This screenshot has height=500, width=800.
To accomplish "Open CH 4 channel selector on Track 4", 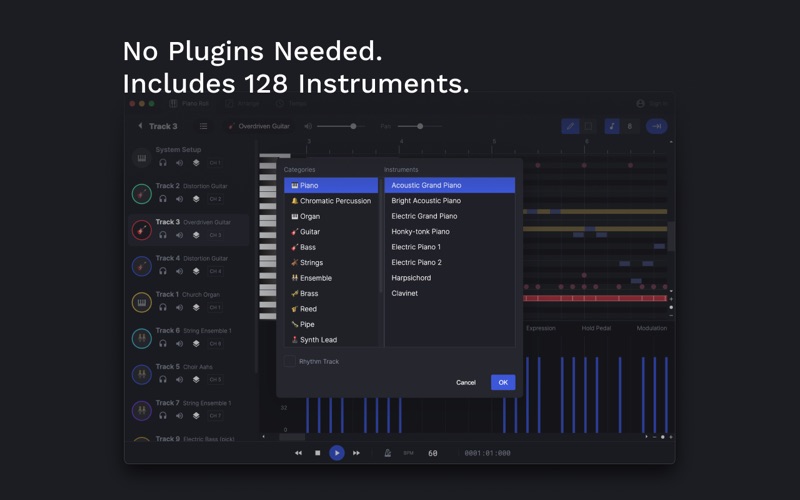I will (x=215, y=271).
